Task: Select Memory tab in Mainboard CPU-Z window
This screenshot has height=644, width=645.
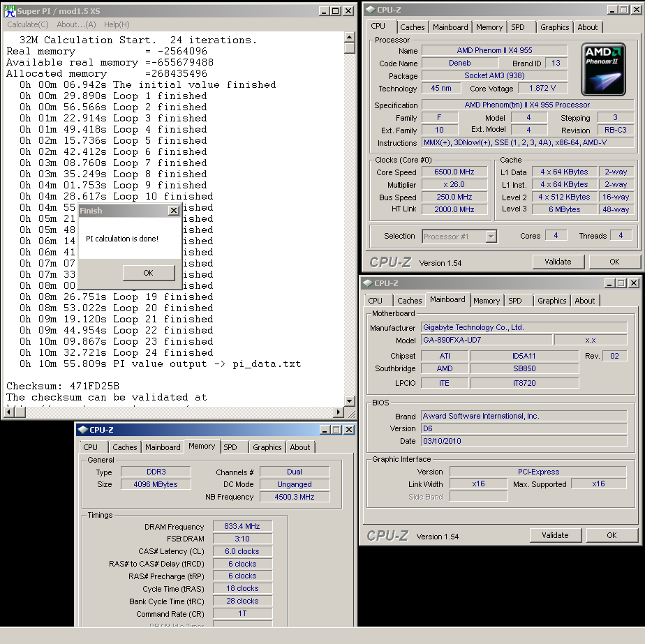Action: coord(487,301)
